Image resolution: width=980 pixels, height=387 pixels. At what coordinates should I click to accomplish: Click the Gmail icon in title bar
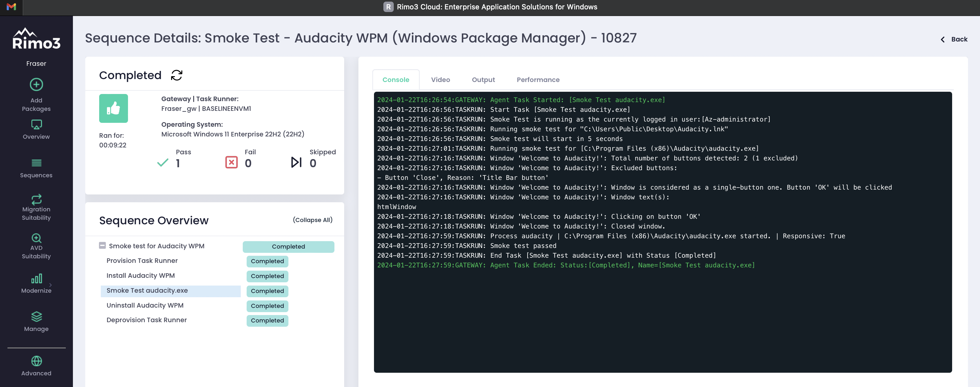[11, 7]
